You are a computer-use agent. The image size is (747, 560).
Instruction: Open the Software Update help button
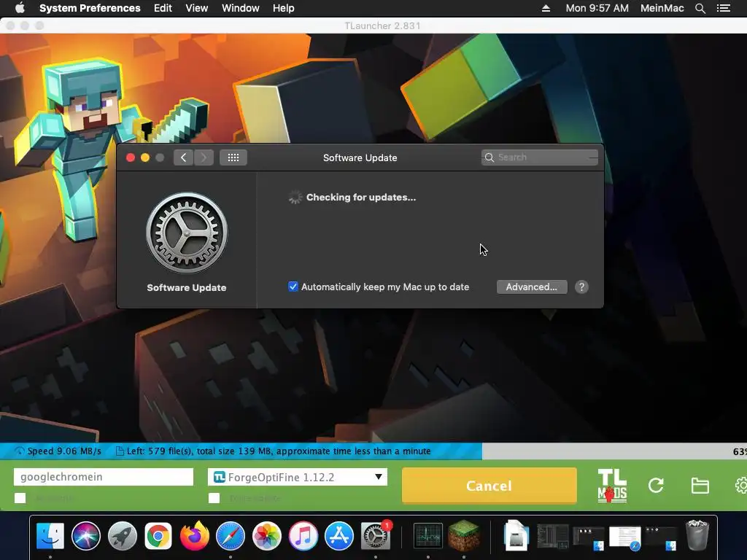pyautogui.click(x=581, y=287)
